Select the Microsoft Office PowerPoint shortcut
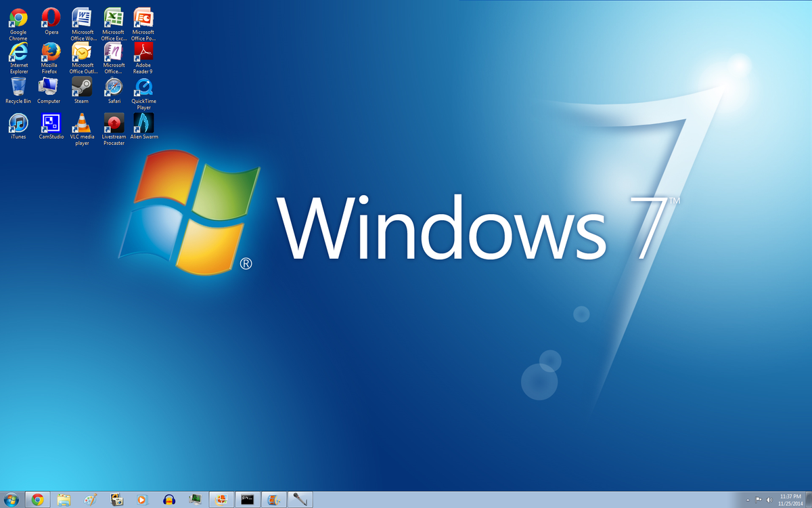This screenshot has height=508, width=812. [x=143, y=24]
